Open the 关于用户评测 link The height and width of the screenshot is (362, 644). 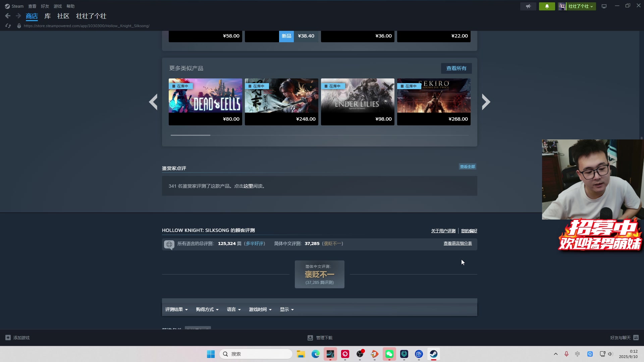443,231
